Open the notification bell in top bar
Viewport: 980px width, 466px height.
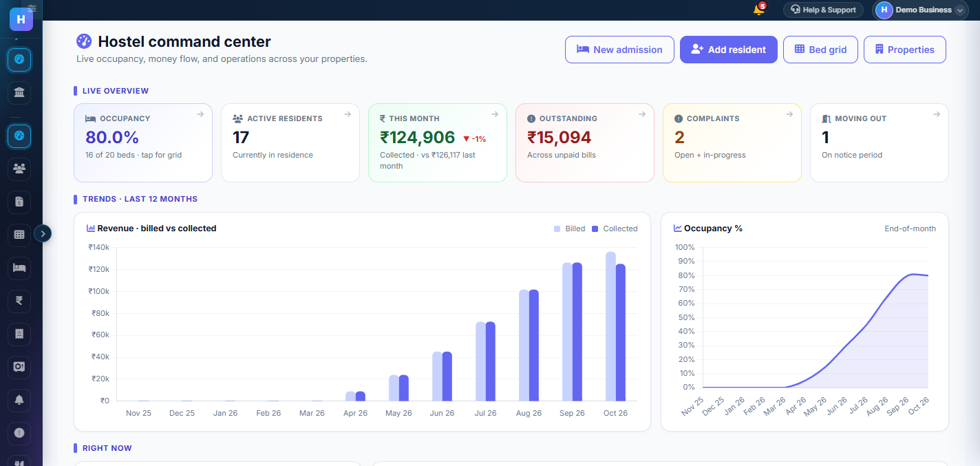click(x=759, y=10)
